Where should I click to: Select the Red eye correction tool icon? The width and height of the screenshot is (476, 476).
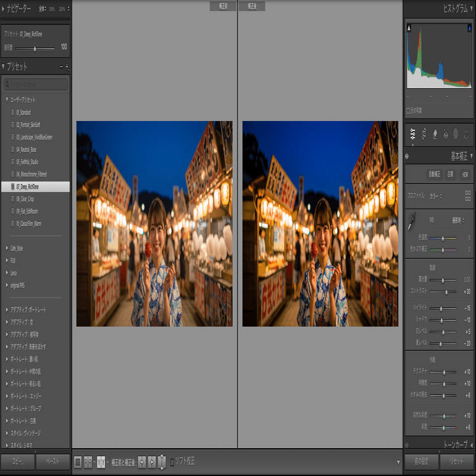tap(445, 134)
